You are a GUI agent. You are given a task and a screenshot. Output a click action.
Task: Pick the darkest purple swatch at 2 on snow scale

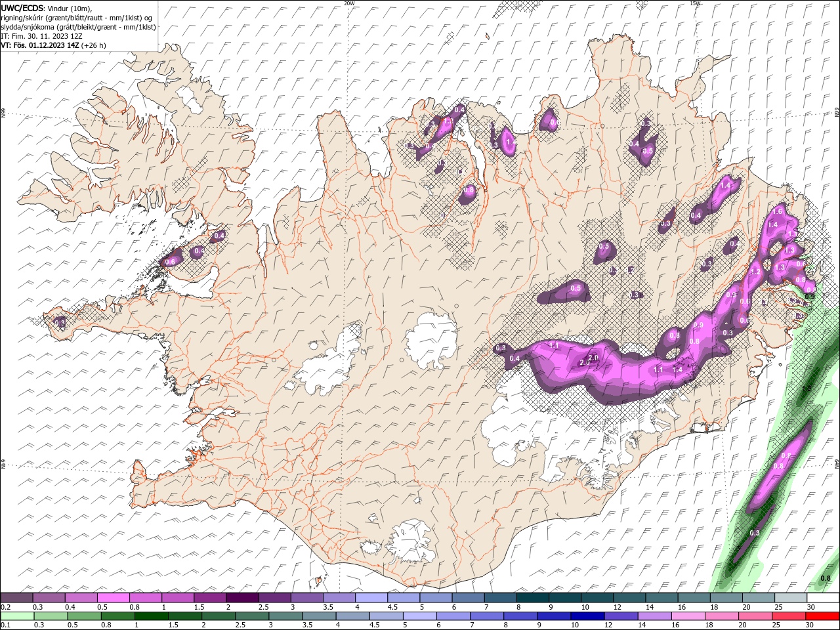[x=241, y=598]
